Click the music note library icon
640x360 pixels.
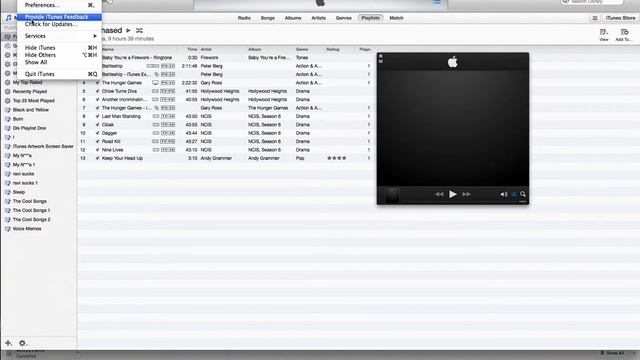[x=9, y=18]
